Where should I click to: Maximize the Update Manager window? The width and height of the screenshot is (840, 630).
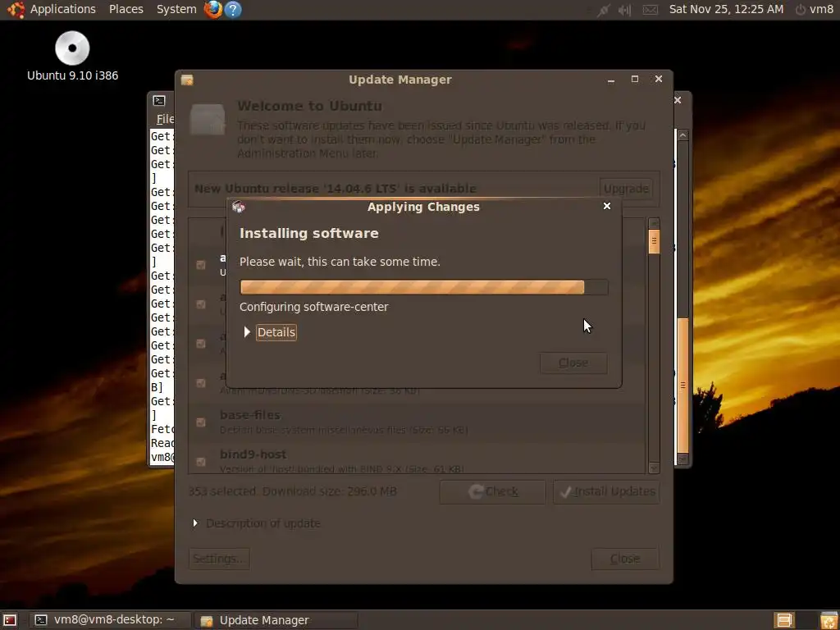635,80
